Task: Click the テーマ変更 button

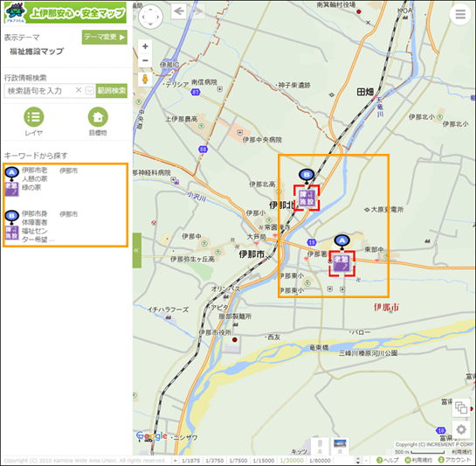Action: tap(105, 37)
